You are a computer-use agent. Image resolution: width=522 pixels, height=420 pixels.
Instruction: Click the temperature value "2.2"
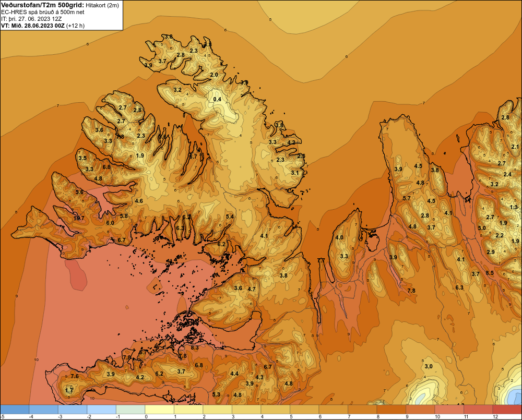[x=500, y=235]
